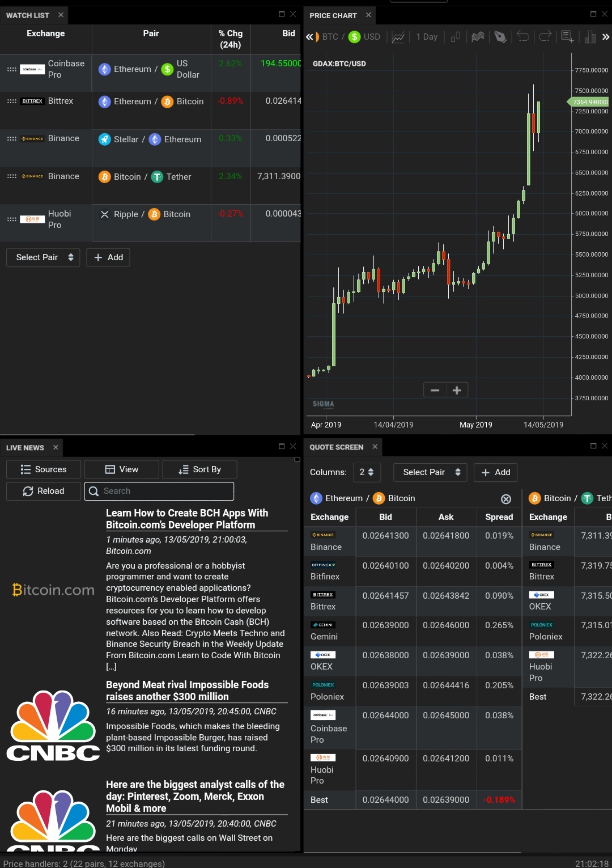
Task: Open Select Pair dropdown in Quote Screen
Action: (x=430, y=472)
